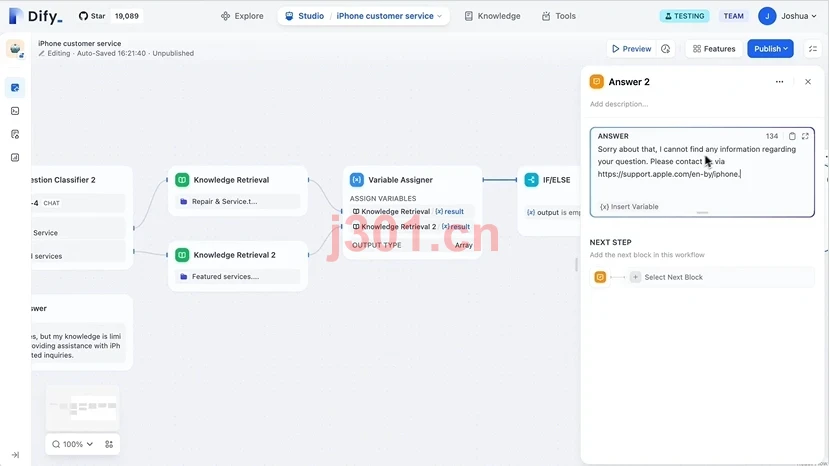Click the orange Answer icon under Next Step
The width and height of the screenshot is (830, 466).
click(x=600, y=277)
